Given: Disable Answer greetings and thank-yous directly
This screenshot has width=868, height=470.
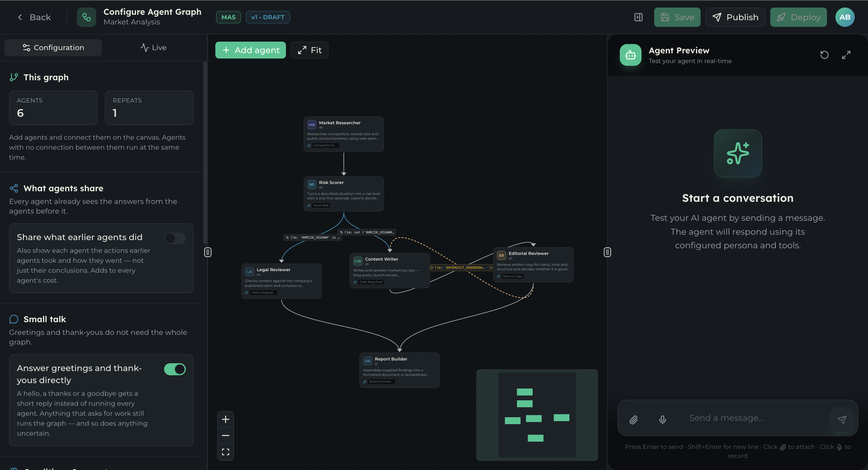Looking at the screenshot, I should click(x=175, y=369).
